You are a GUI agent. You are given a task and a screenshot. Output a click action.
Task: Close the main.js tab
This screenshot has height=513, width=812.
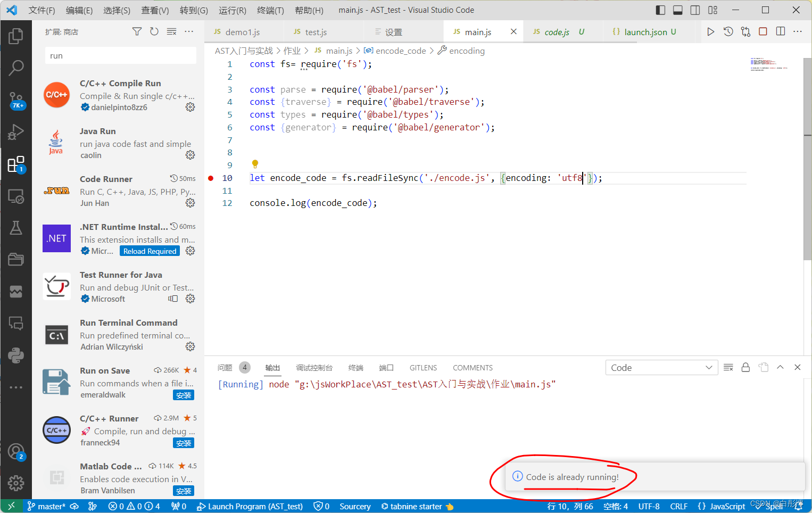[513, 32]
